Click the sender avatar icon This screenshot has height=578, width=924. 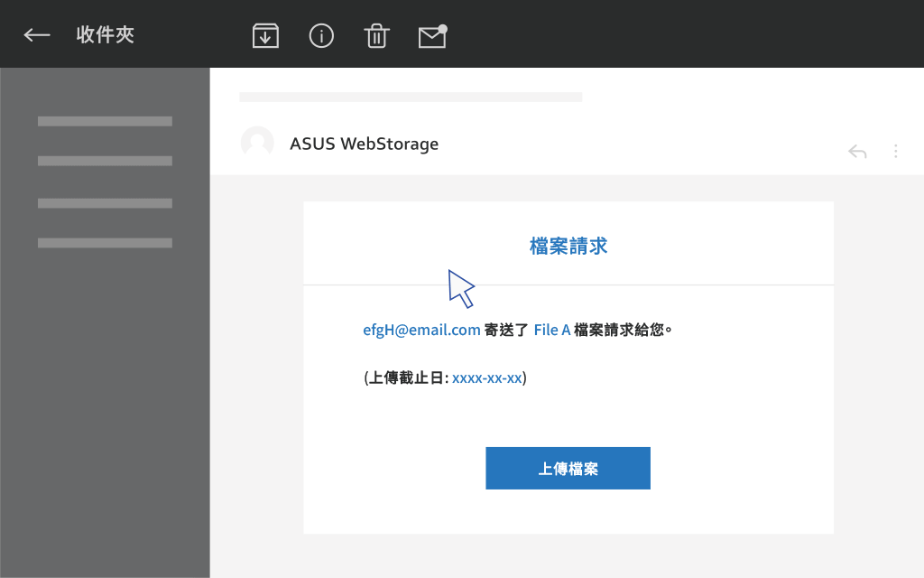257,142
